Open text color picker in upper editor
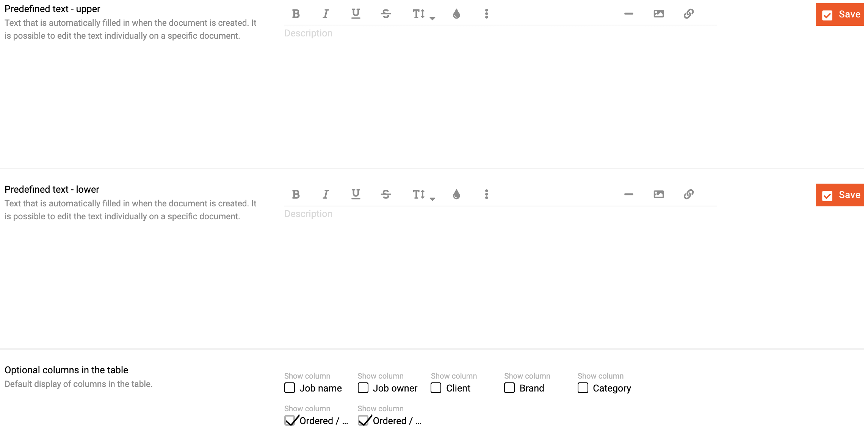This screenshot has width=868, height=434. point(456,14)
